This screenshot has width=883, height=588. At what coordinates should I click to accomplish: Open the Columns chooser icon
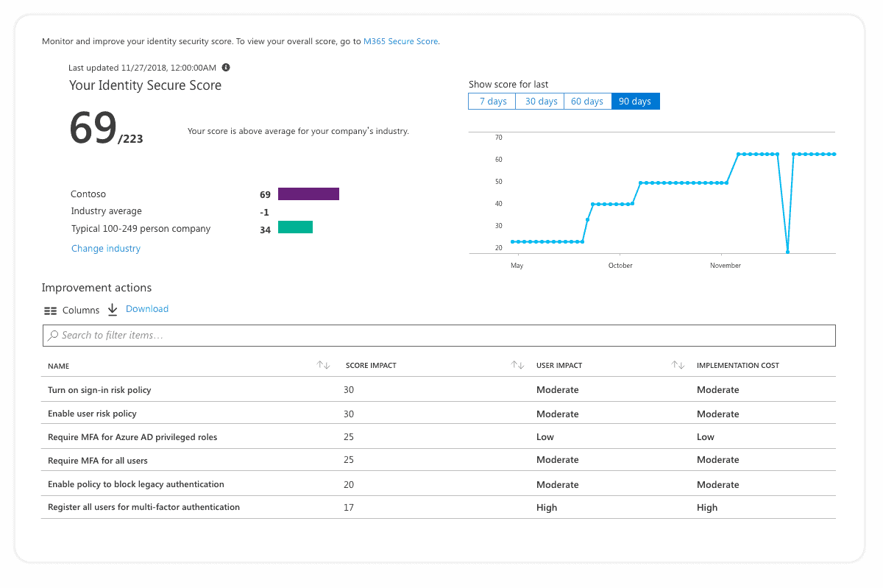(x=50, y=310)
